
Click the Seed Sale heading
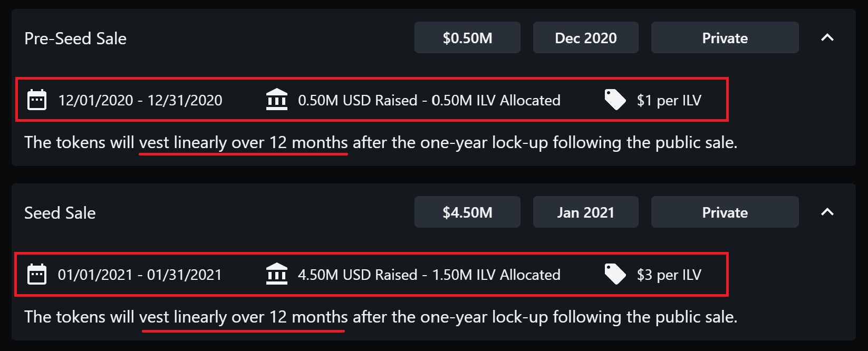tap(60, 213)
